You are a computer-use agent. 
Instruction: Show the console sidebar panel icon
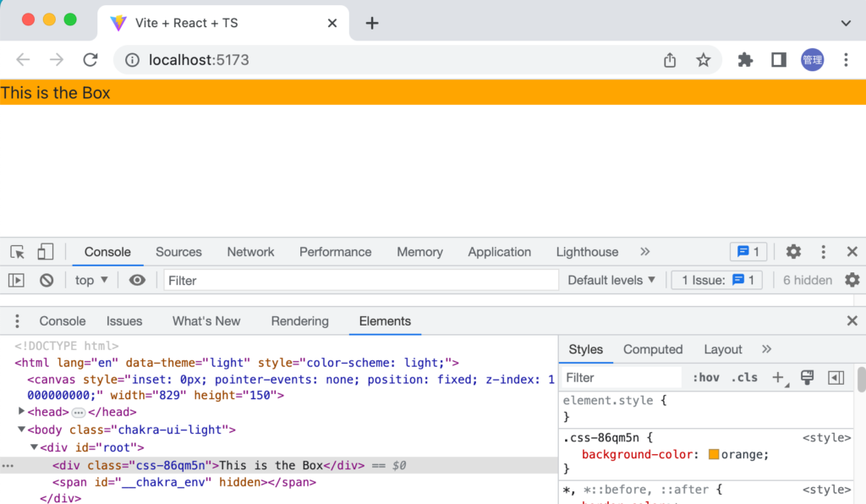pyautogui.click(x=16, y=281)
